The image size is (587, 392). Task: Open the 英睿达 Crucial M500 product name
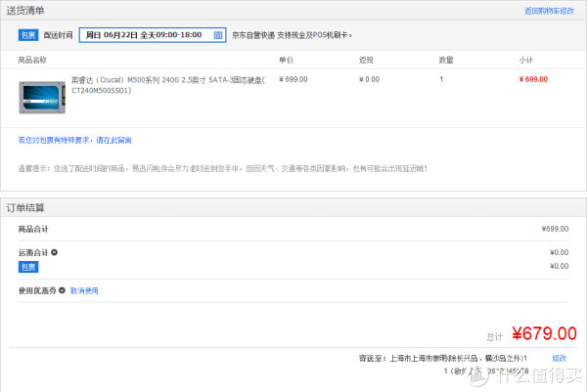[x=168, y=85]
